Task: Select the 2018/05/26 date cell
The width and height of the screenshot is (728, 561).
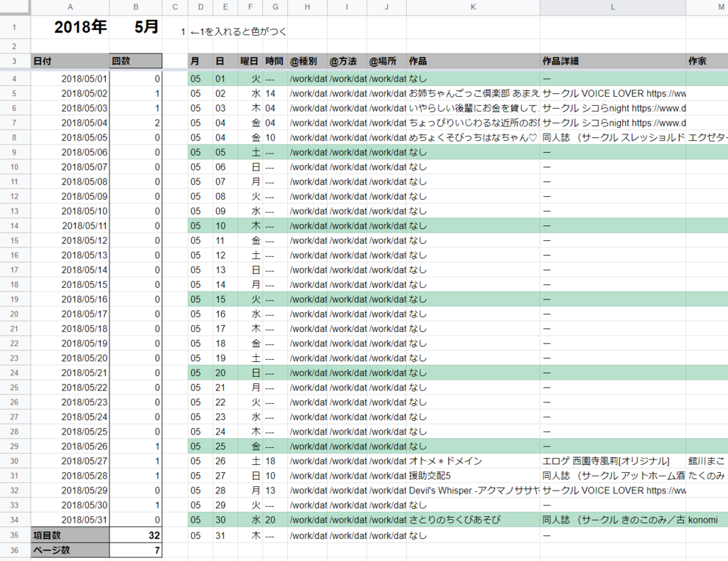Action: pyautogui.click(x=70, y=447)
